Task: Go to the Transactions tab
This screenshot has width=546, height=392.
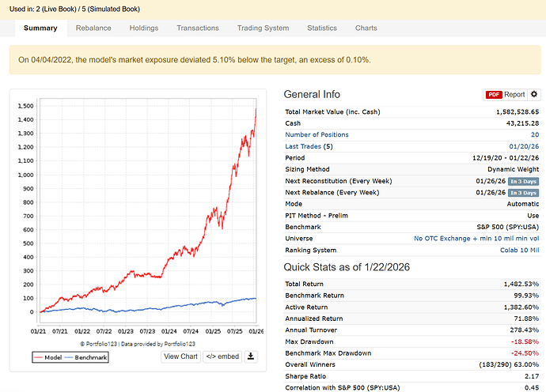Action: pos(198,28)
